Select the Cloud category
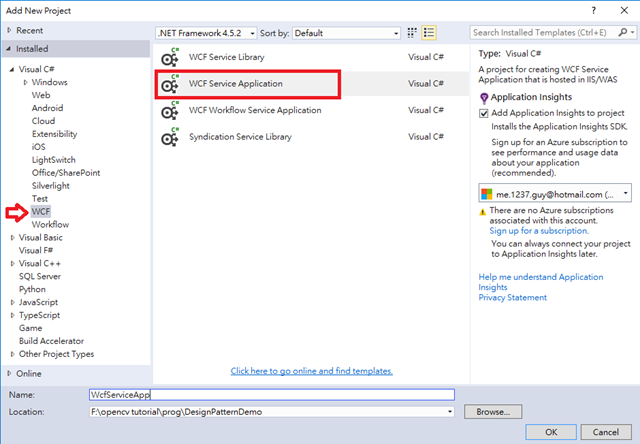This screenshot has width=640, height=444. tap(43, 121)
